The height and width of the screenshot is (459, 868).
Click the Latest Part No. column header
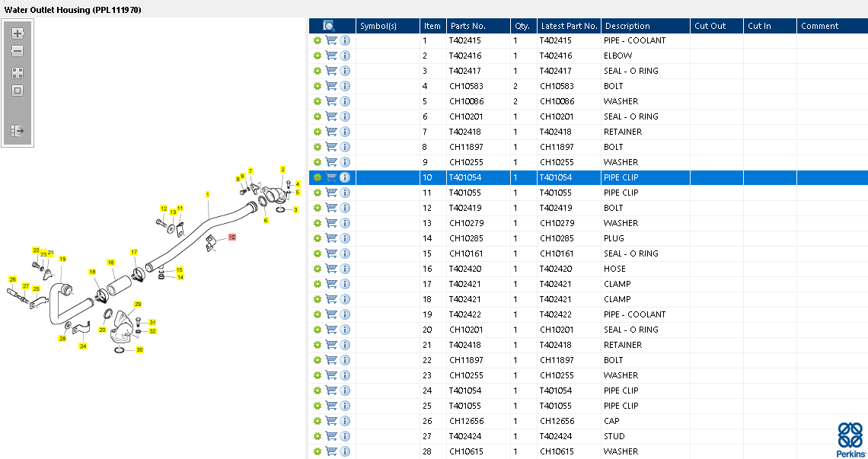pos(569,26)
